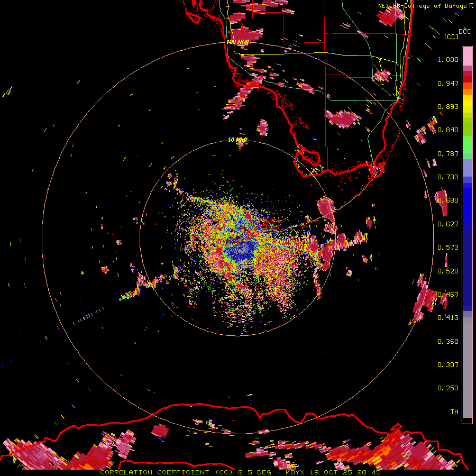Click the 19 OCT 25 20:45 timestamp
The height and width of the screenshot is (476, 476).
[345, 472]
